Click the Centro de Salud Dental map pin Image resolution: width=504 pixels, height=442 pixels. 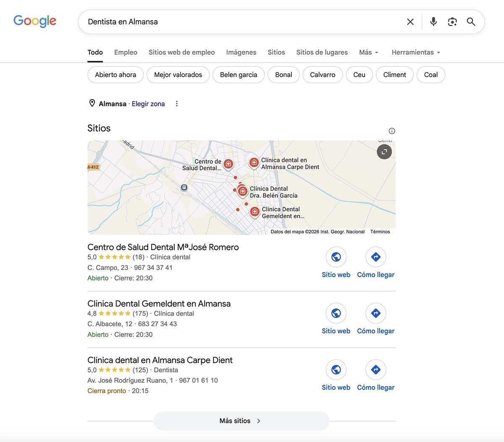pyautogui.click(x=228, y=164)
